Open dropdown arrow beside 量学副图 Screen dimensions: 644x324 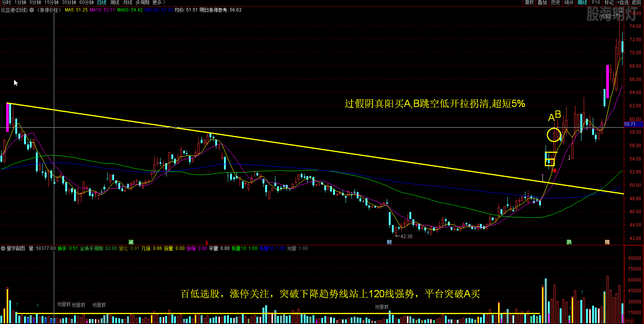[3, 248]
